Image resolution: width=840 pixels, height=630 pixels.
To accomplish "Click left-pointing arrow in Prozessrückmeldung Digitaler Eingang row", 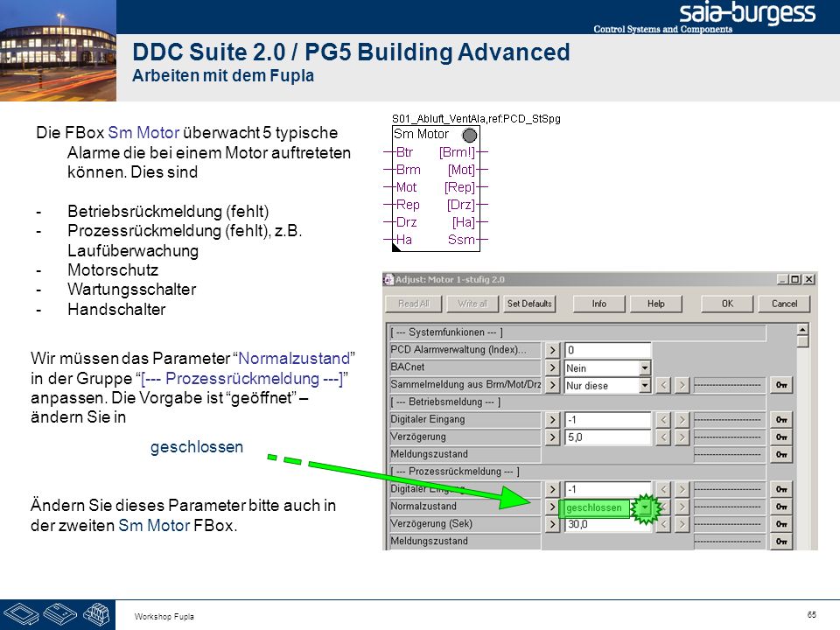I will [663, 489].
